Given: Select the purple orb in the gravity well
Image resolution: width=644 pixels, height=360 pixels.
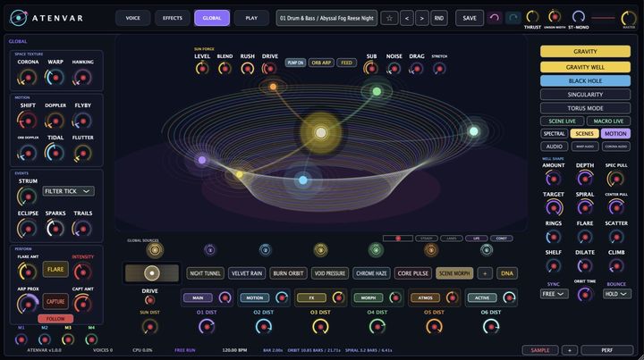Looking at the screenshot, I should tap(202, 160).
